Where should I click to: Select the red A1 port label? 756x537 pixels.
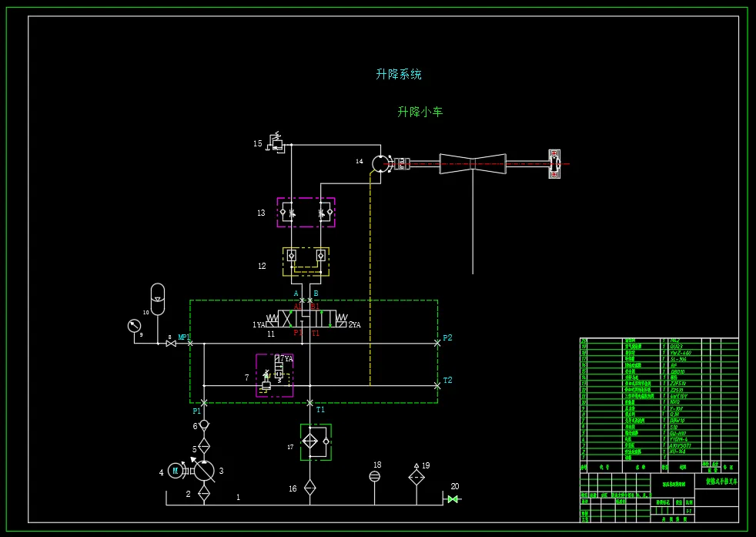[297, 307]
